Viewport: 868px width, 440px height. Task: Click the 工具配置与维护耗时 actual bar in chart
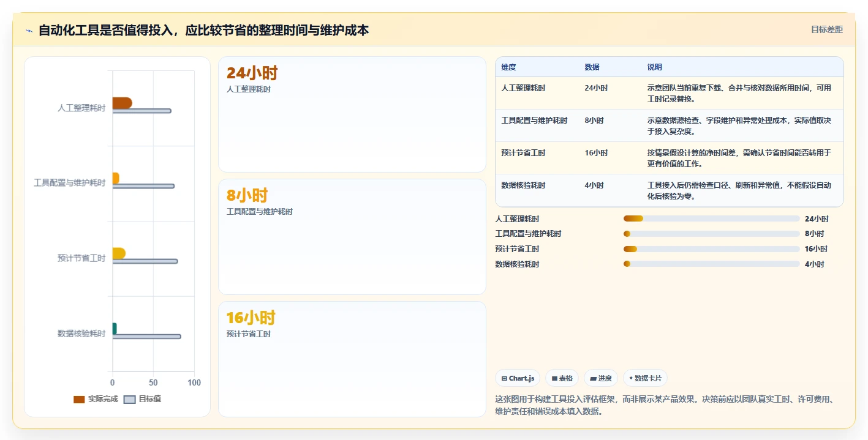click(116, 178)
